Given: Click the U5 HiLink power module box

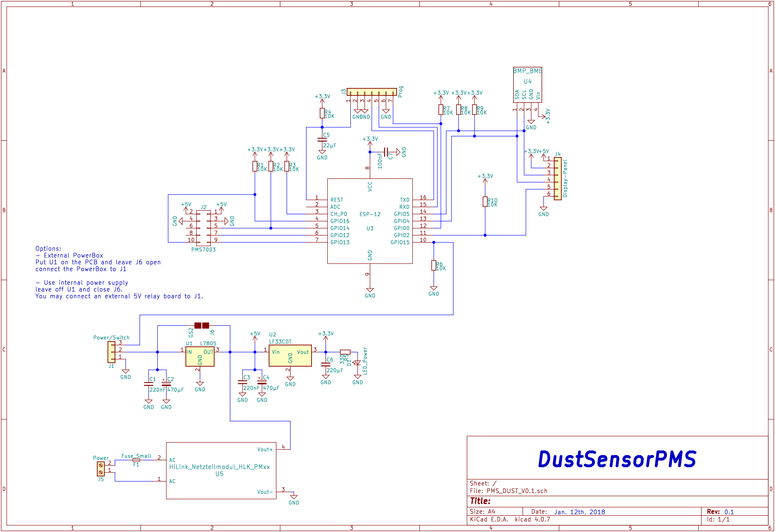Looking at the screenshot, I should tap(221, 471).
